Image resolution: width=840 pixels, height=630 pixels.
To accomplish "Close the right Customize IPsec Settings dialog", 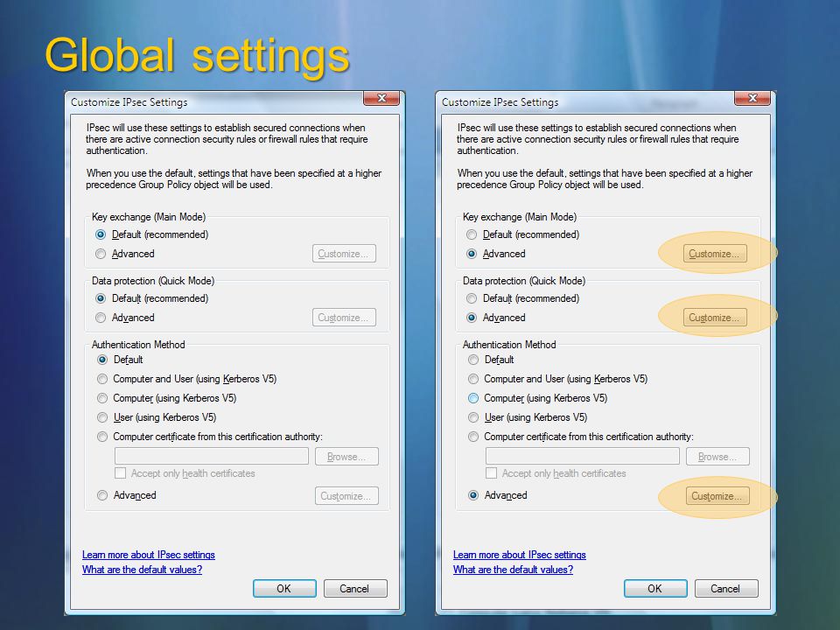I will (x=752, y=98).
